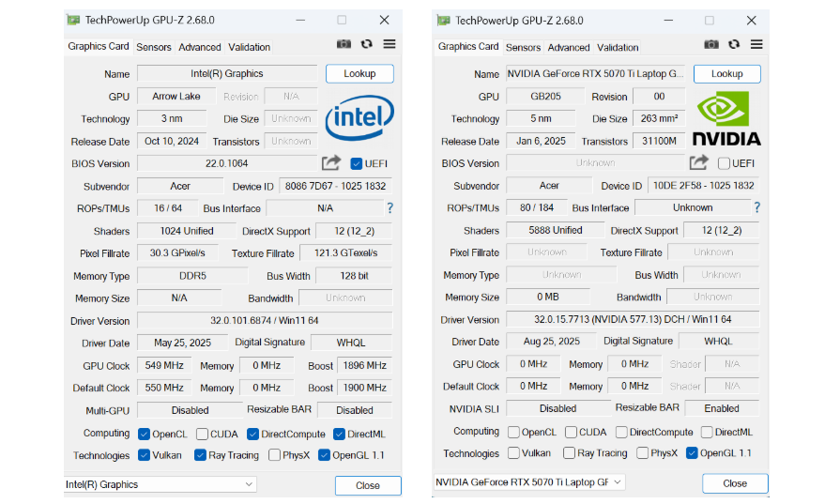Viewport: 840px width, 504px height.
Task: Open hamburger menu in NVIDIA GPU-Z window
Action: [x=756, y=44]
